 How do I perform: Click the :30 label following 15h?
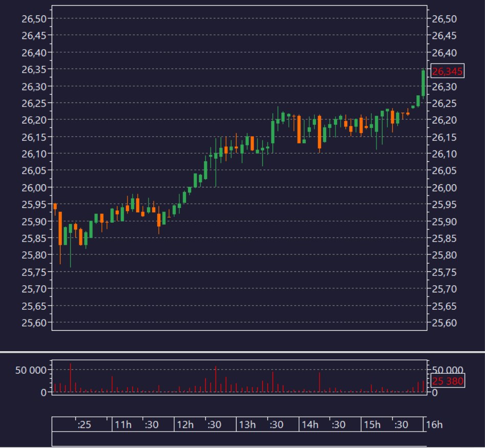click(401, 425)
